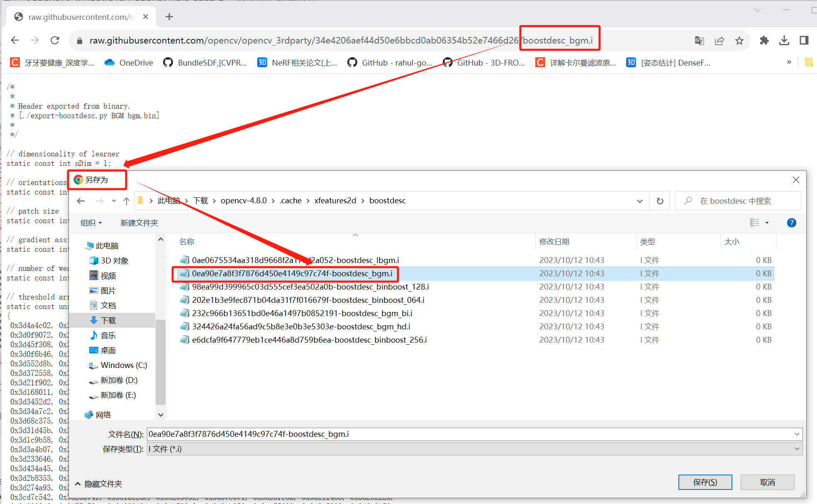Click the 新建文件夹 button

pos(139,223)
